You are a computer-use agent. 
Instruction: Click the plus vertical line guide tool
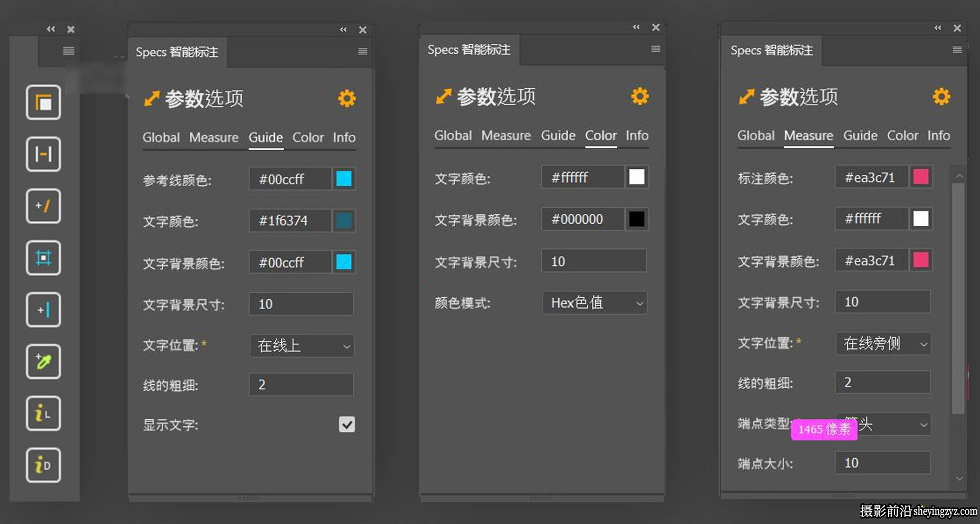click(x=43, y=310)
